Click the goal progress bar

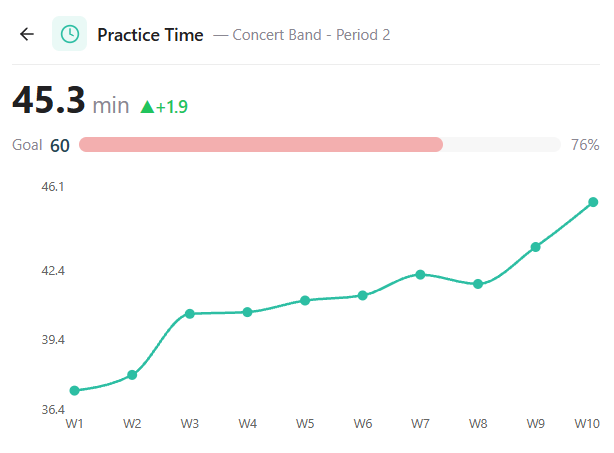(319, 145)
